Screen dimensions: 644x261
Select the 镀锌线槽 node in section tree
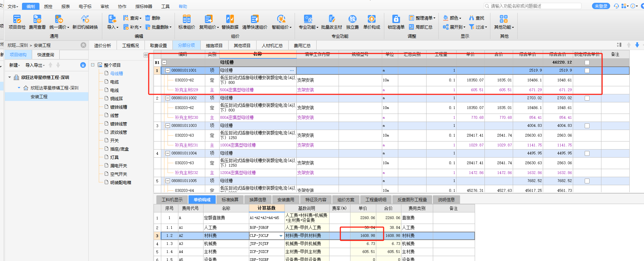[x=119, y=107]
